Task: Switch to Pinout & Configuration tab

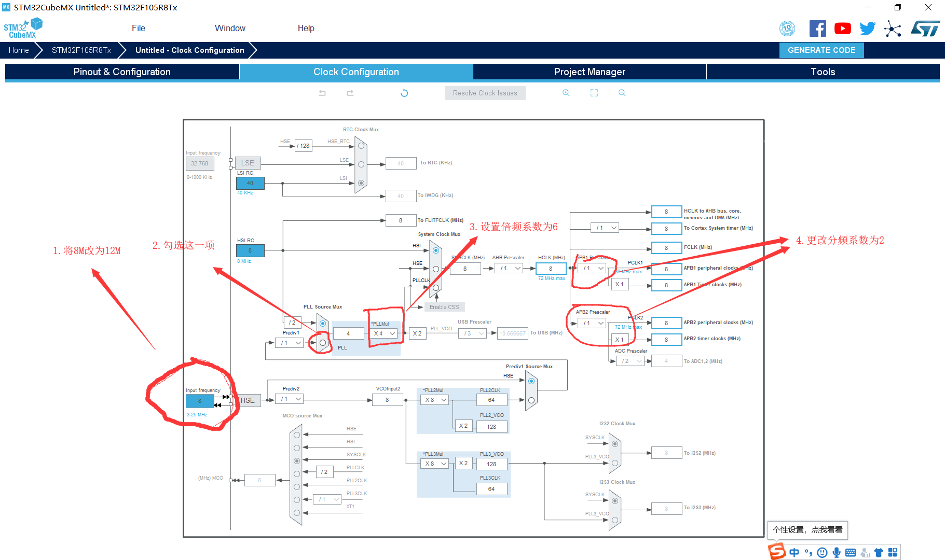Action: click(122, 72)
